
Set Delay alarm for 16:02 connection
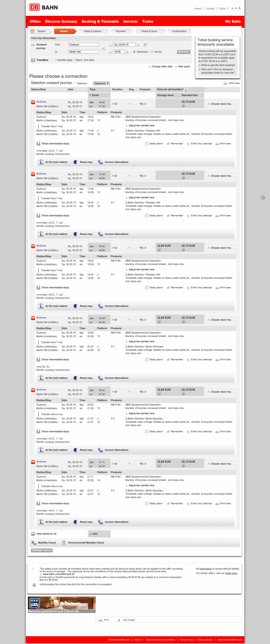tap(154, 144)
